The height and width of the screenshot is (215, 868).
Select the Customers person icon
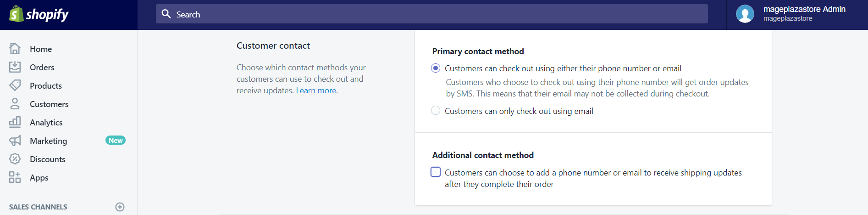15,104
